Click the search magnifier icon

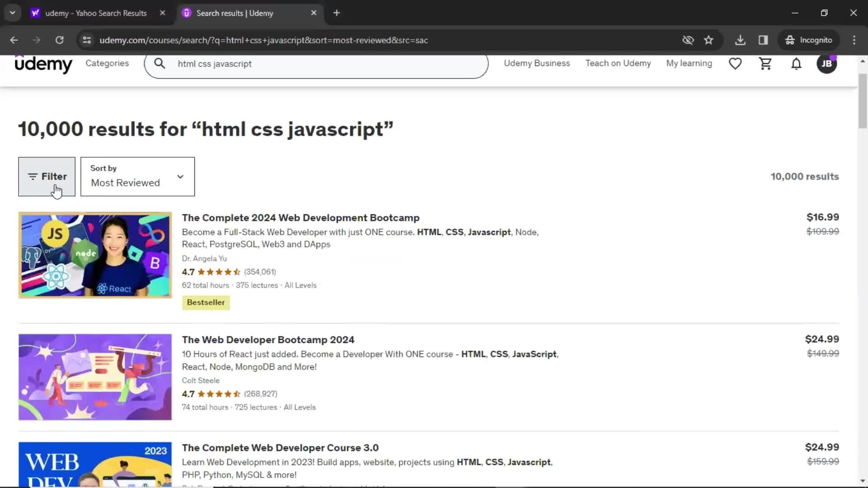(160, 64)
